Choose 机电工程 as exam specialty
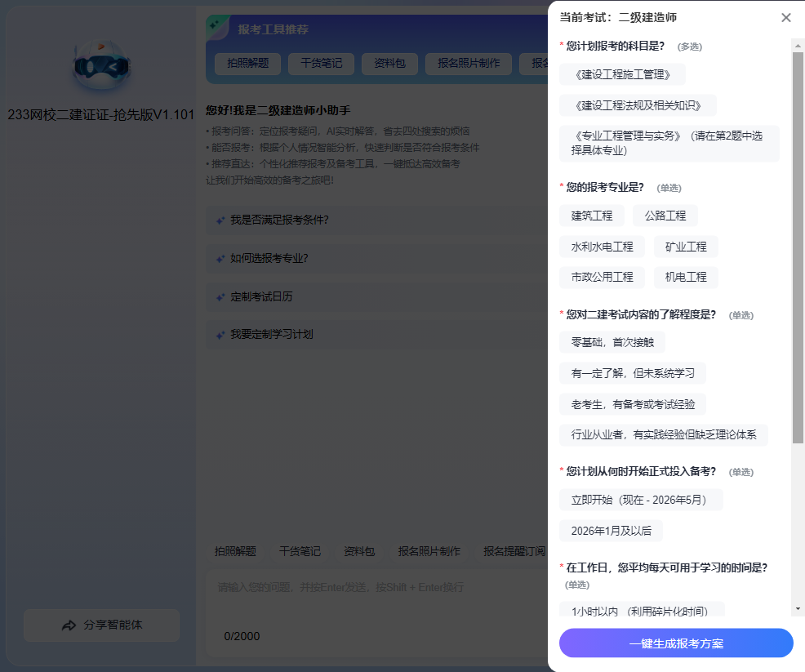The image size is (805, 672). coord(685,277)
